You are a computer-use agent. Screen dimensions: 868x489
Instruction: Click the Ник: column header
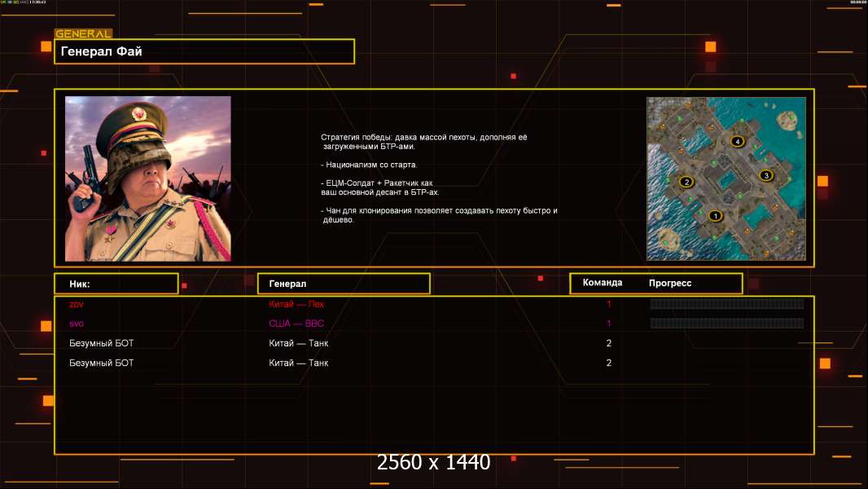coord(116,284)
